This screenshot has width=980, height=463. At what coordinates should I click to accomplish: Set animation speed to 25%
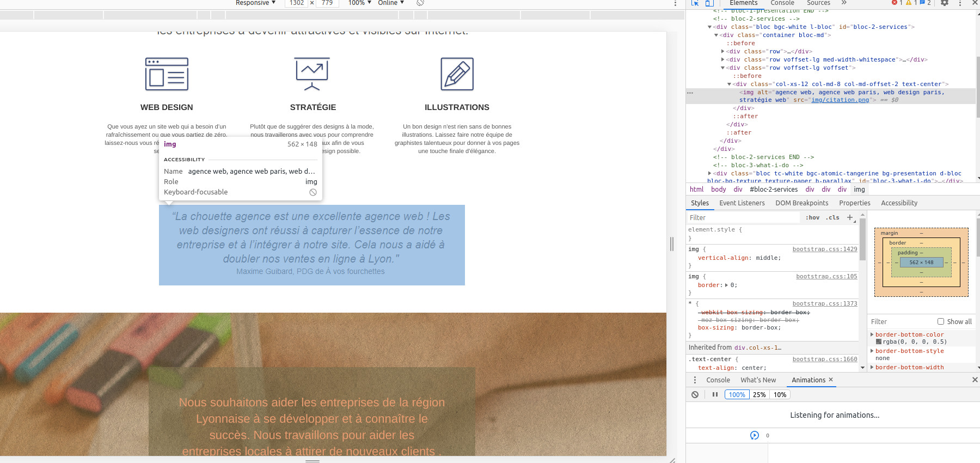click(x=759, y=395)
